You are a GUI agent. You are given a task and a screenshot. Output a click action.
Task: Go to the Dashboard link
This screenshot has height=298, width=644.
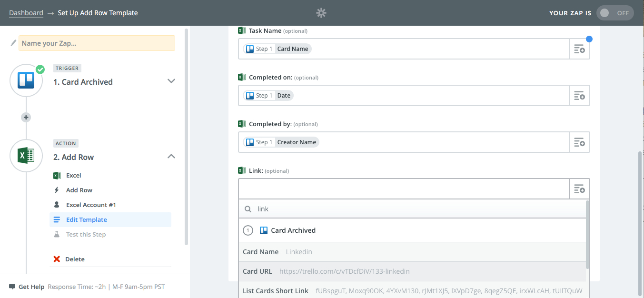pos(26,13)
